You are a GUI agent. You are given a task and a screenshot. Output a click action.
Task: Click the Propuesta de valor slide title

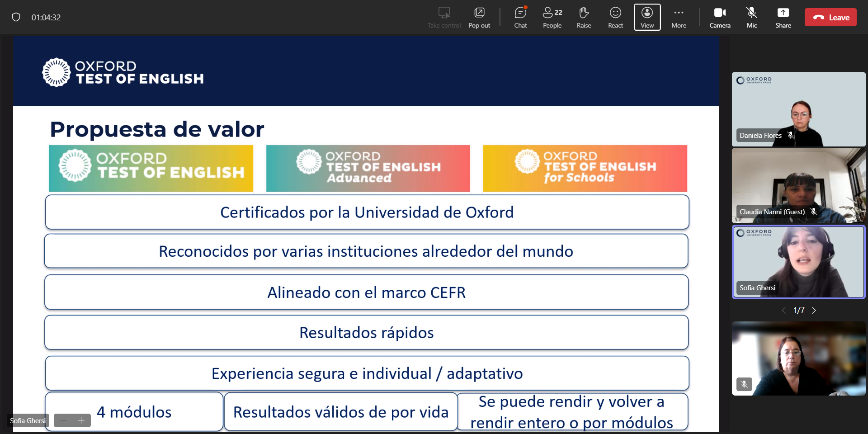tap(157, 129)
